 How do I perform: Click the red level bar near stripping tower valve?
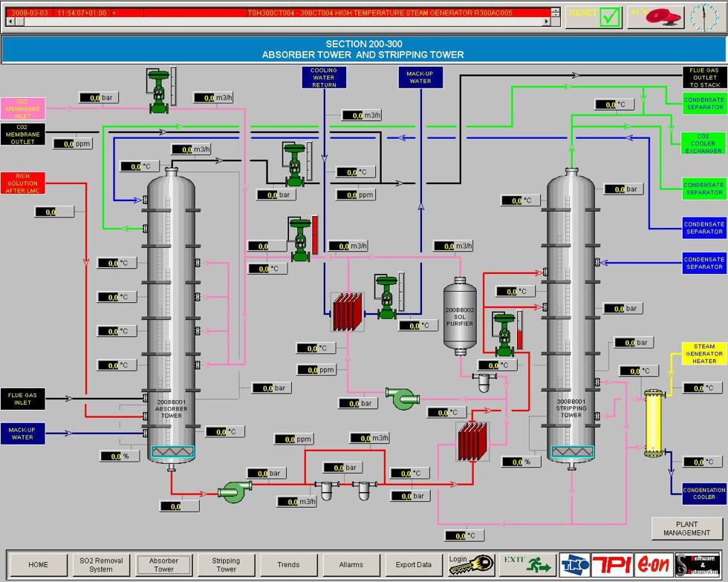pyautogui.click(x=519, y=330)
